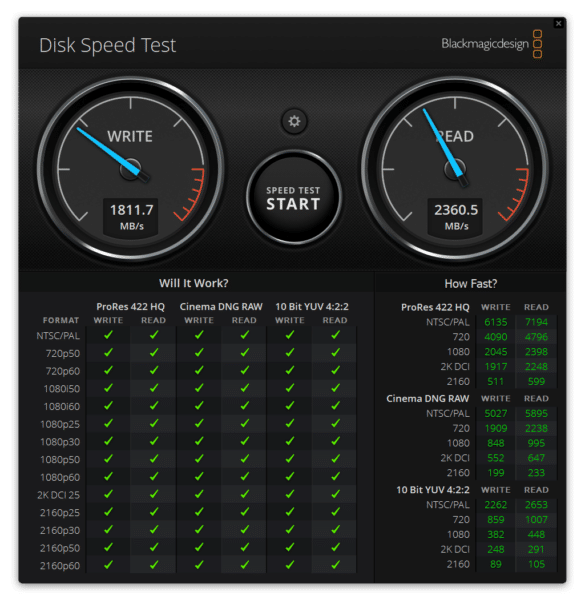The height and width of the screenshot is (604, 585).
Task: Click the 2160p25 10 Bit YUV read checkmark
Action: click(x=335, y=512)
